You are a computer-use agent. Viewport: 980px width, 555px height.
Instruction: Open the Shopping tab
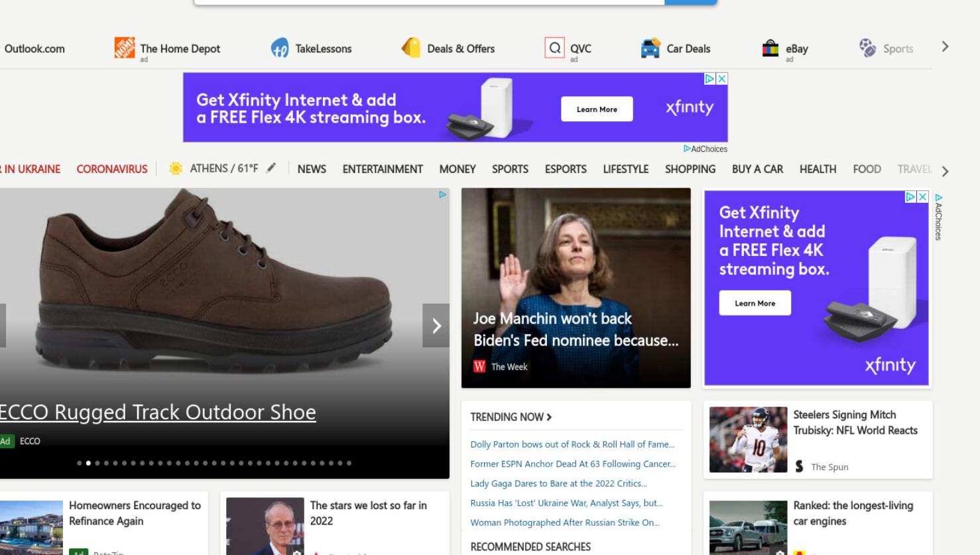tap(690, 169)
